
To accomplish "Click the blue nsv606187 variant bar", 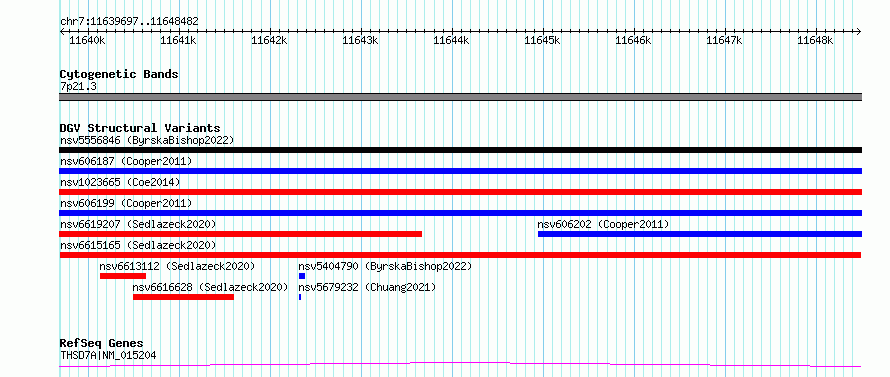I will (461, 171).
